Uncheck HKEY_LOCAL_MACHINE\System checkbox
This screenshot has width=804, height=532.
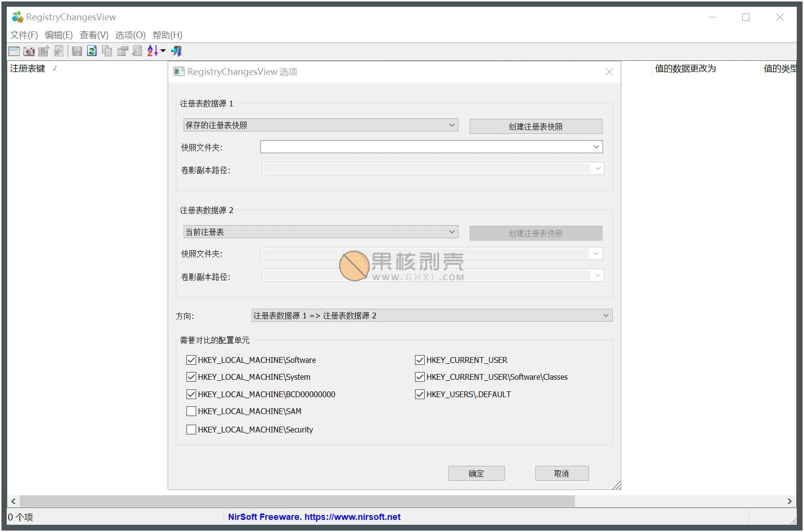point(191,377)
